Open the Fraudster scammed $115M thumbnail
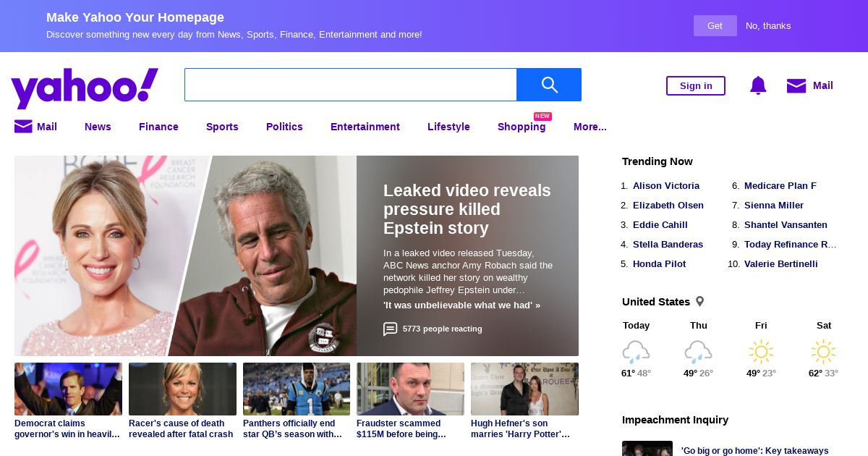Screen dimensions: 868x456 click(x=410, y=389)
